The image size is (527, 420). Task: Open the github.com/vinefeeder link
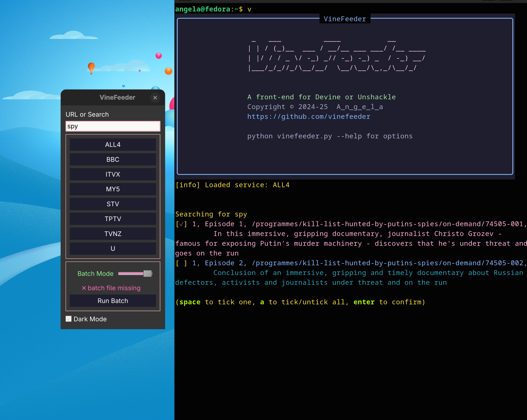point(309,117)
